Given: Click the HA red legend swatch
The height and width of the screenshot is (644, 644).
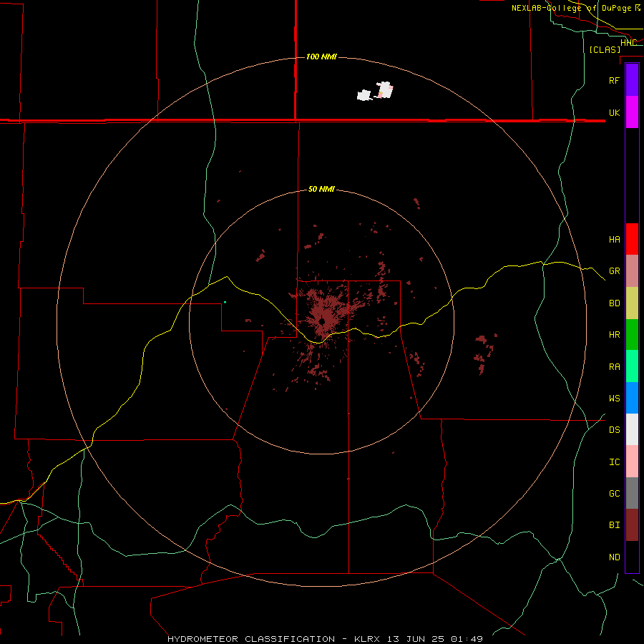Looking at the screenshot, I should click(632, 239).
